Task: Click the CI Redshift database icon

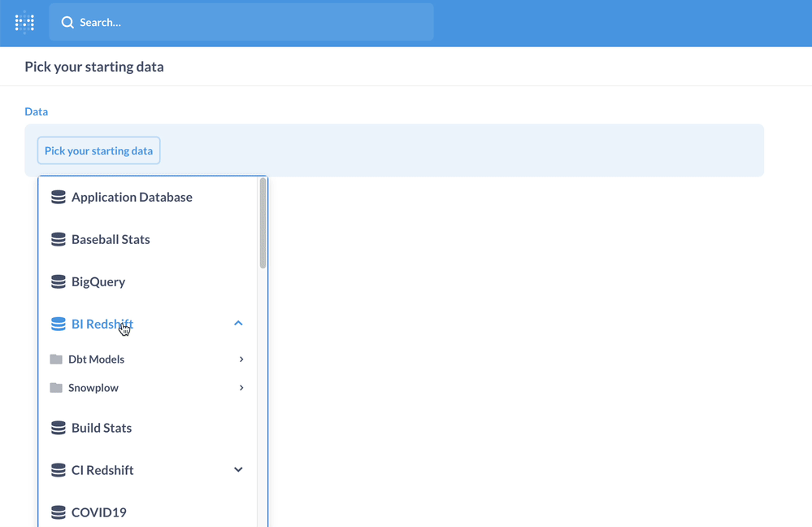Action: tap(58, 469)
